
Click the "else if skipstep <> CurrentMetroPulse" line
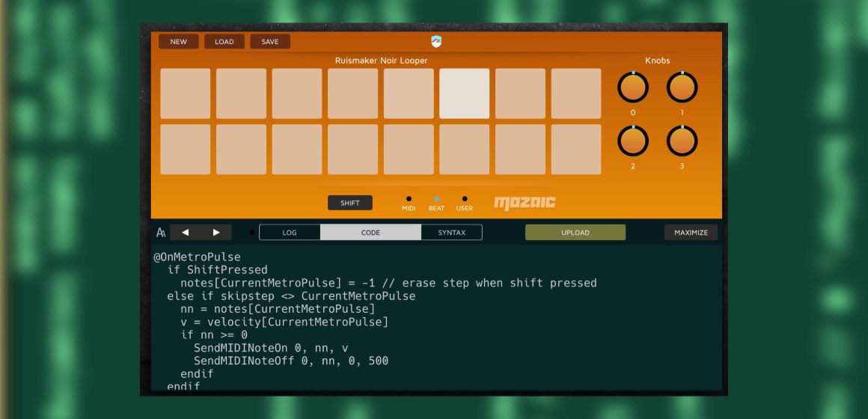pyautogui.click(x=291, y=296)
